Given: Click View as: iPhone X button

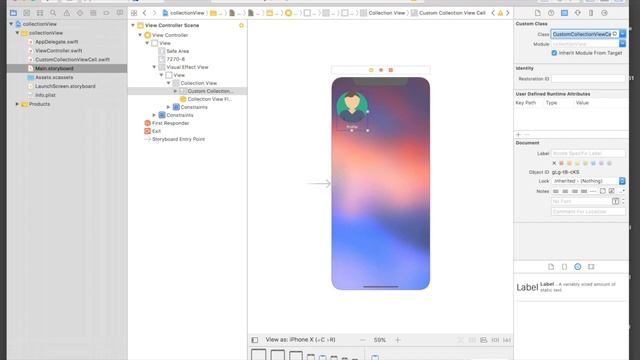Looking at the screenshot, I should [300, 340].
